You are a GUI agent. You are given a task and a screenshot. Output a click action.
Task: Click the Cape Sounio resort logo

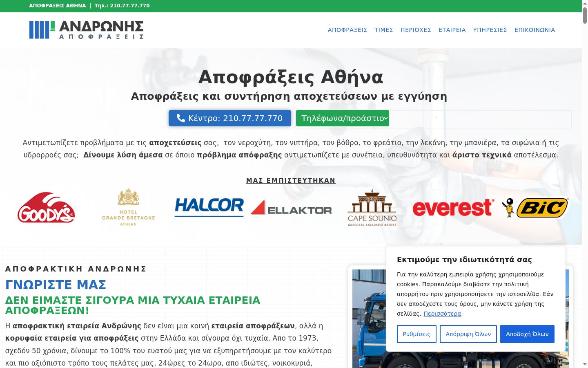[x=372, y=208]
